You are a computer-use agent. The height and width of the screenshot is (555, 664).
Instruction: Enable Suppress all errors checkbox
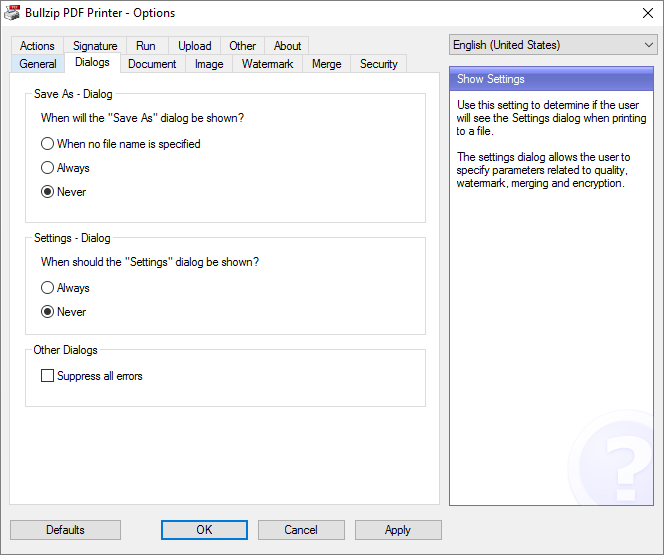[91, 376]
